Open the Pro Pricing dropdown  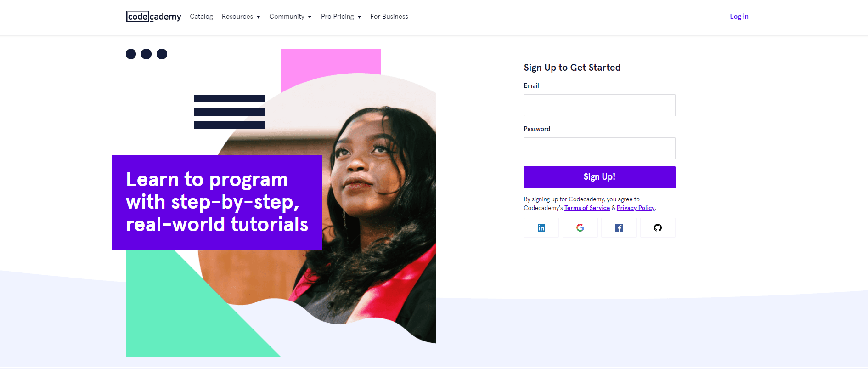[341, 17]
